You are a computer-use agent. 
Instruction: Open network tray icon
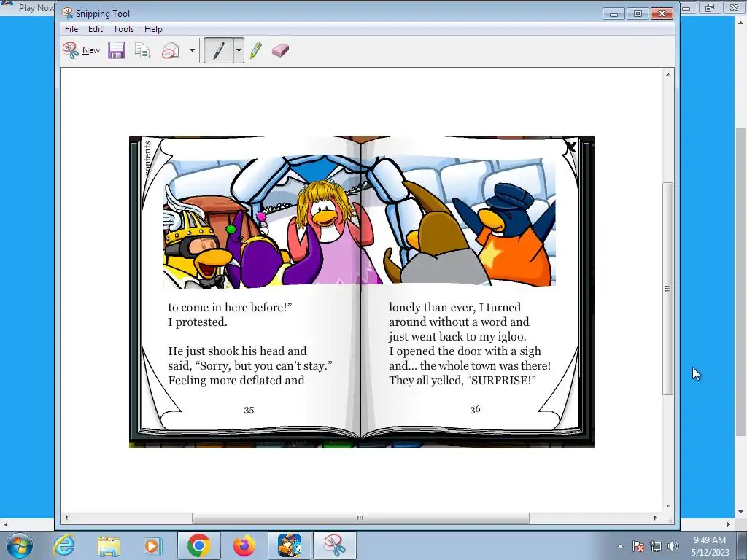(656, 546)
